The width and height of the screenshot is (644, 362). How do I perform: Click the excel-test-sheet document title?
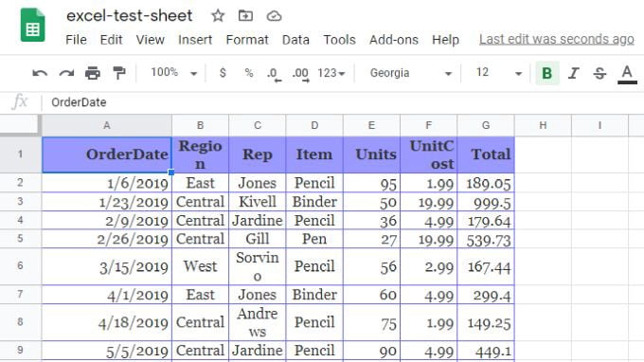(x=130, y=16)
